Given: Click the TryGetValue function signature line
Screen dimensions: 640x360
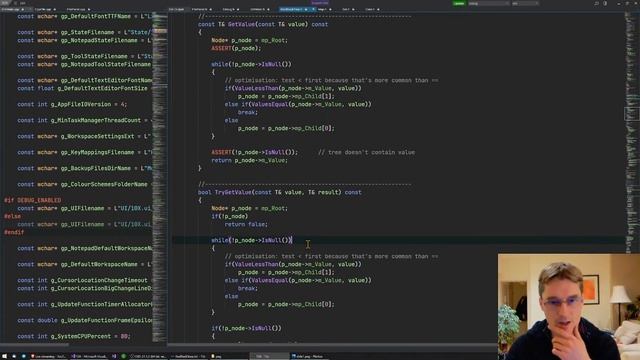Looking at the screenshot, I should click(280, 192).
